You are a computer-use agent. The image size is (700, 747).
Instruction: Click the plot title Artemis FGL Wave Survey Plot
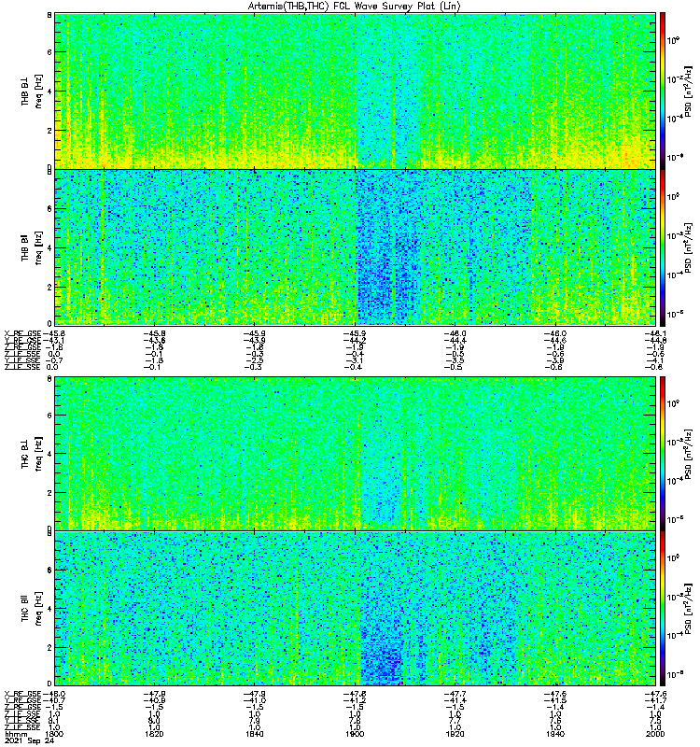point(355,7)
